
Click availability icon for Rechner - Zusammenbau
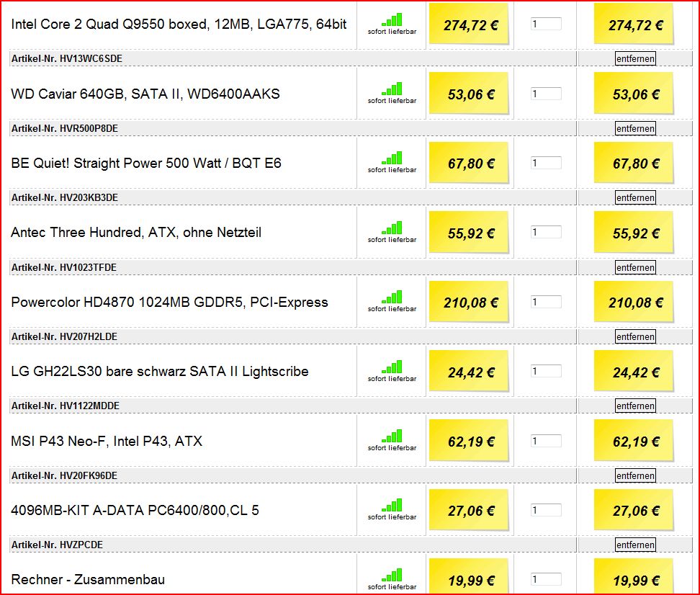(x=392, y=576)
